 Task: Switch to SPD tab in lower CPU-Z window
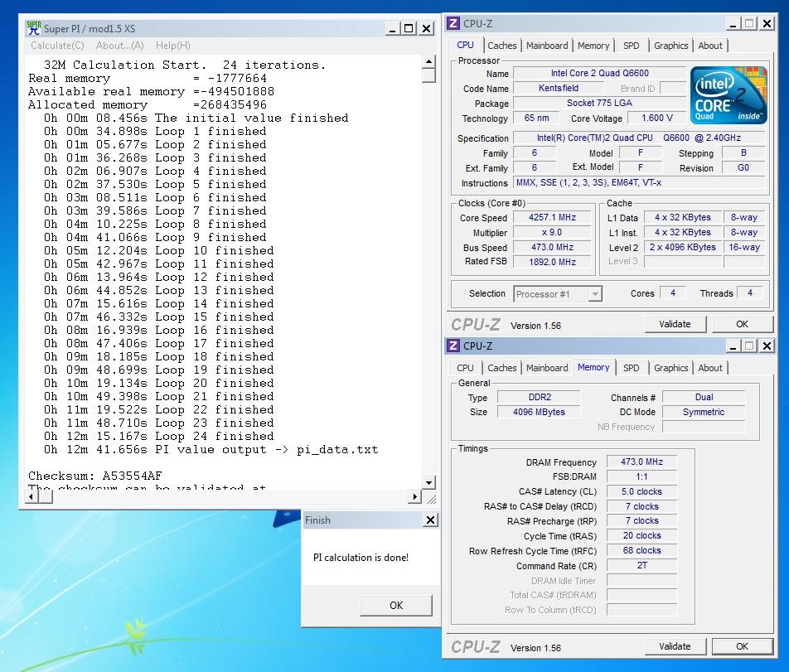631,368
